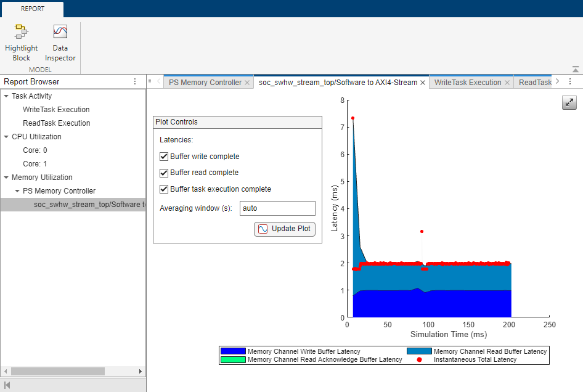
Task: Open the document tab overflow menu
Action: tap(570, 81)
